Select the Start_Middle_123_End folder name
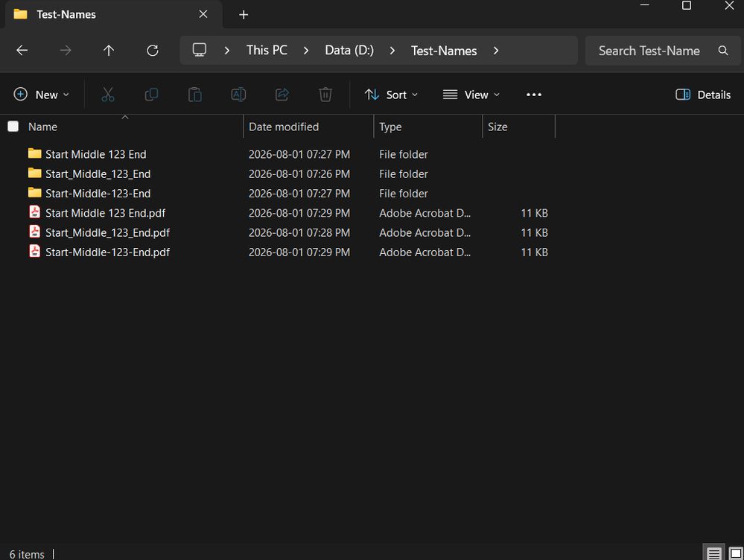 pos(98,174)
